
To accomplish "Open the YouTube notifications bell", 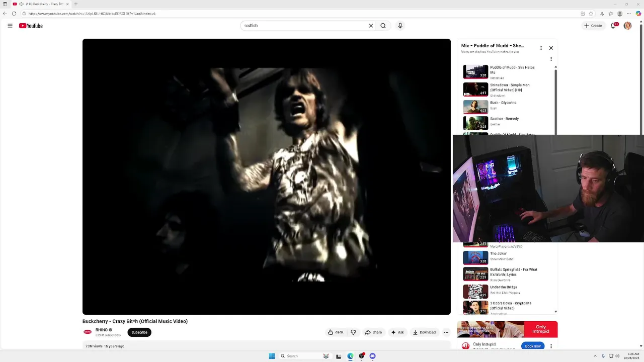I will click(x=613, y=26).
